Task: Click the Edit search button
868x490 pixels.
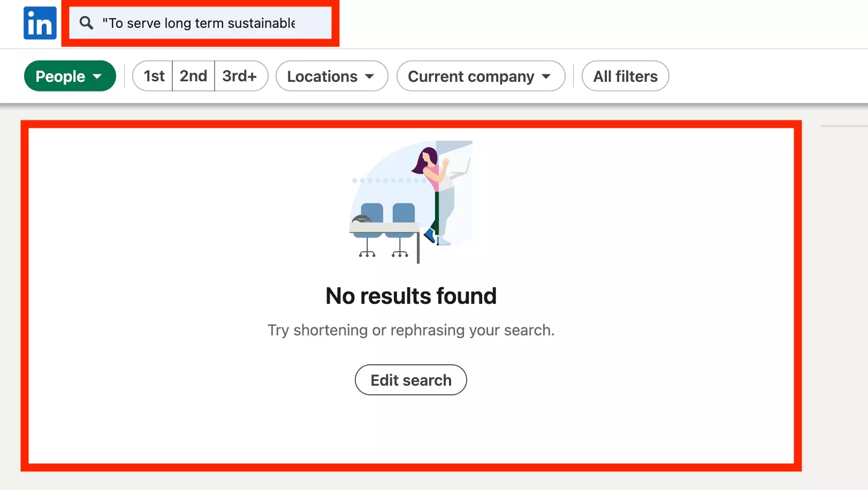Action: [410, 380]
